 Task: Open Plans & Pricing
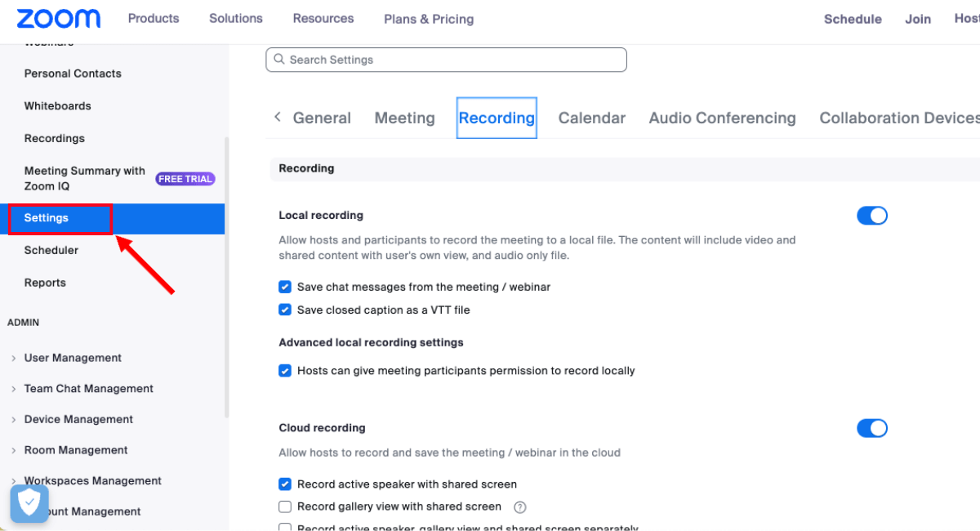coord(429,19)
